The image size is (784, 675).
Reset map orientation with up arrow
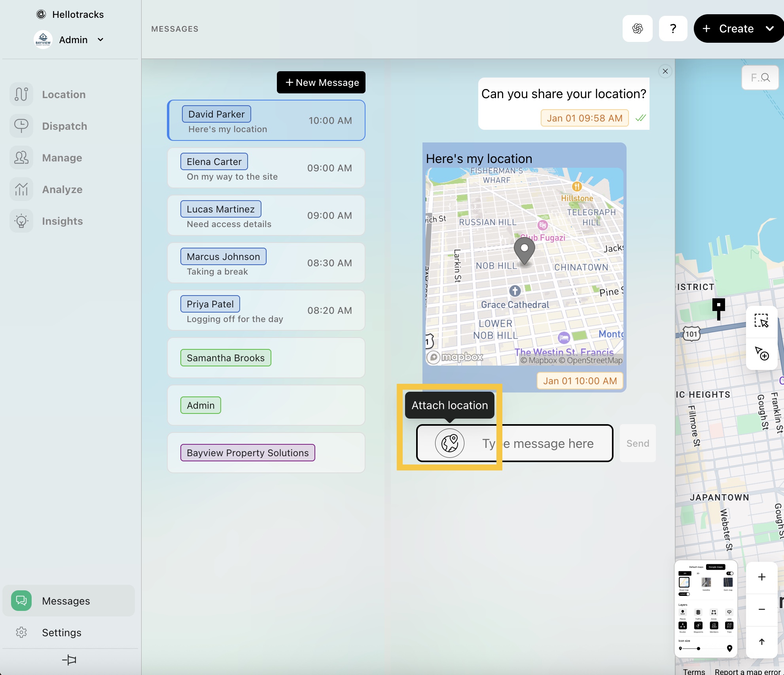click(x=761, y=642)
